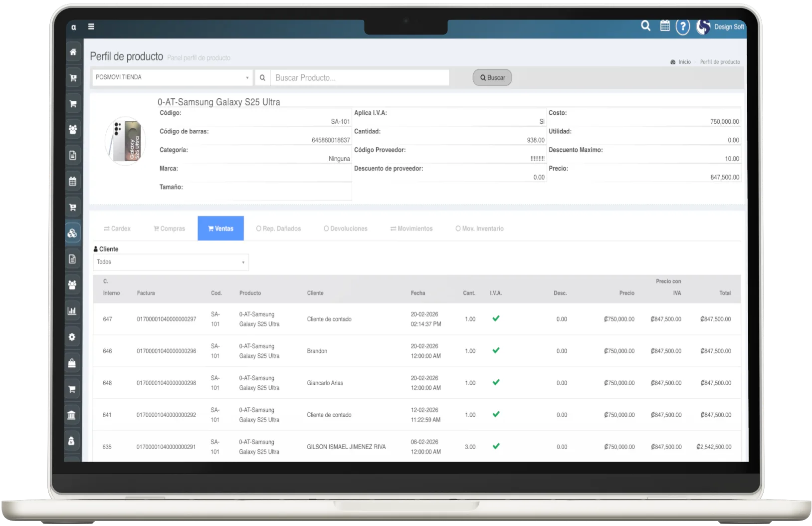The width and height of the screenshot is (812, 526).
Task: Click the bank building sidebar icon
Action: 72,415
